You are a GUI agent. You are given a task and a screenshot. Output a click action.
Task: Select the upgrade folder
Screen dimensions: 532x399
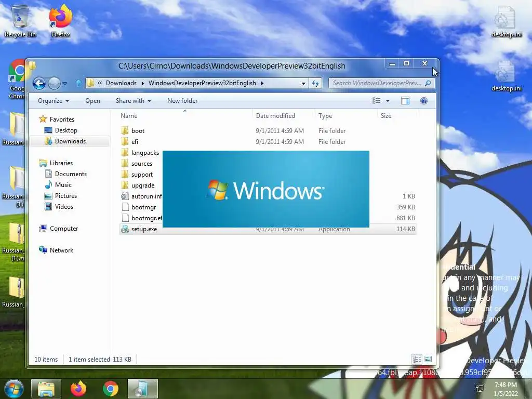pos(142,185)
